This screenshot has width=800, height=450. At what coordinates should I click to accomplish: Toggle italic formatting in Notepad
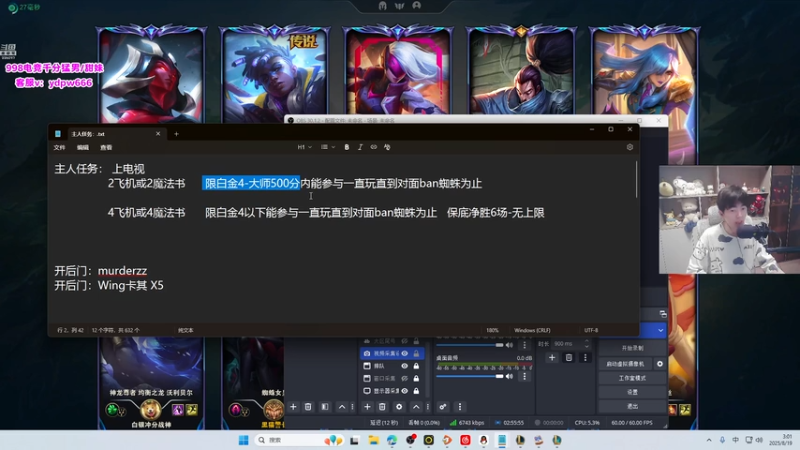(360, 147)
